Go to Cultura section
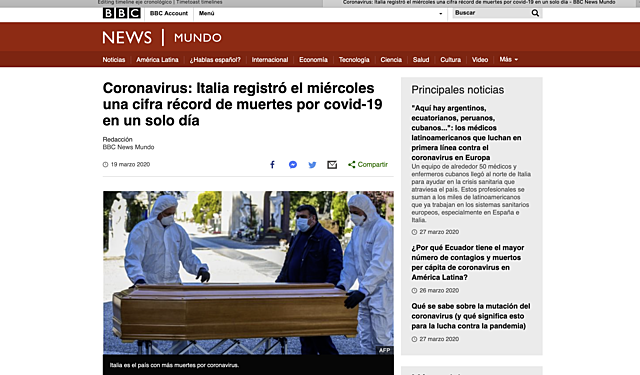This screenshot has width=640, height=375. (451, 60)
